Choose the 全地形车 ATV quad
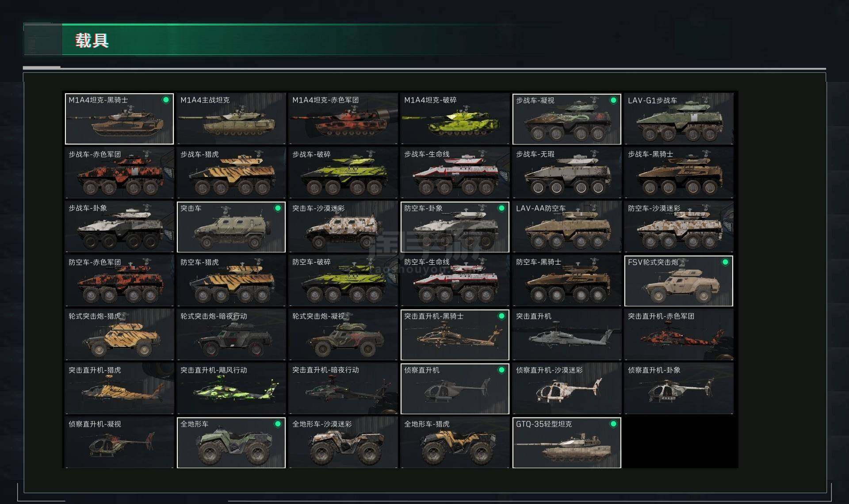Viewport: 849px width, 504px height. (x=231, y=443)
